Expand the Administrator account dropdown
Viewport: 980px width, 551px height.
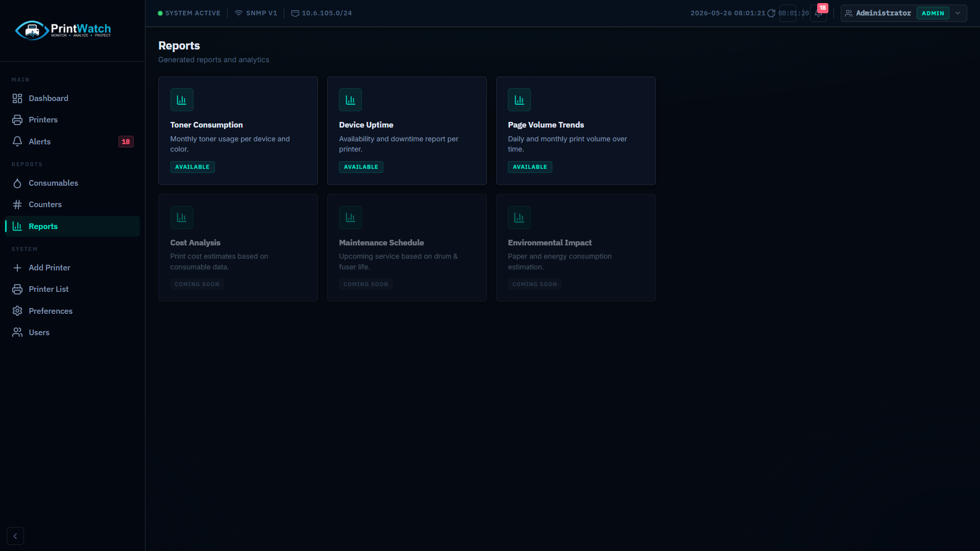pos(958,13)
